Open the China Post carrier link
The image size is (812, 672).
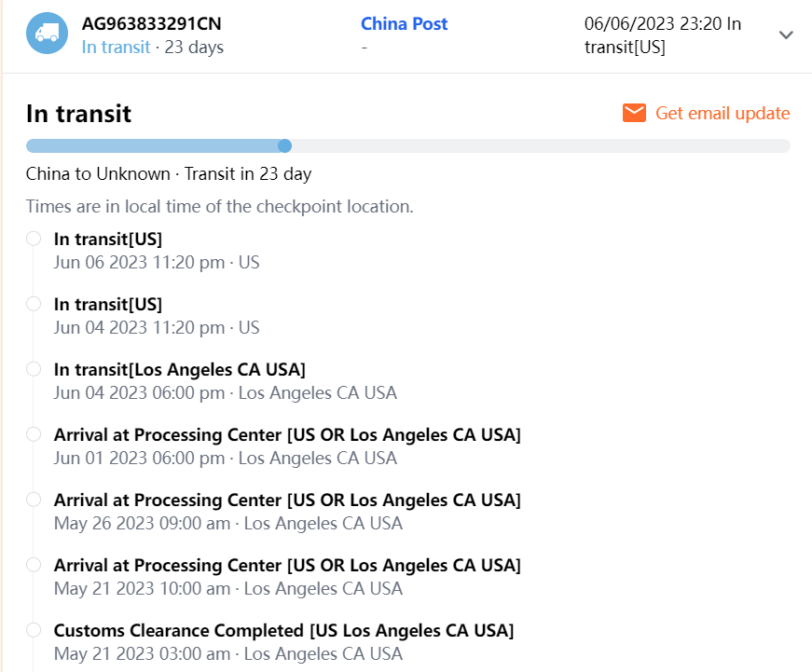404,24
